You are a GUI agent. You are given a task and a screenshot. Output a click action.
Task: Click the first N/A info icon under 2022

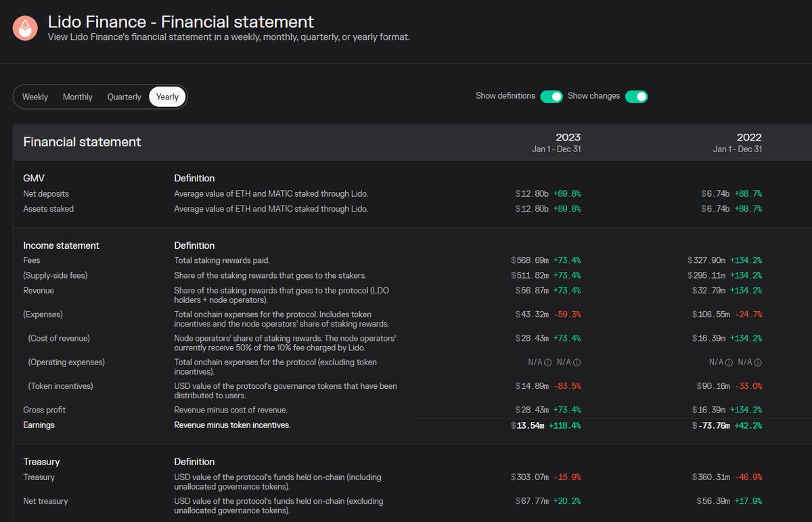tap(729, 362)
